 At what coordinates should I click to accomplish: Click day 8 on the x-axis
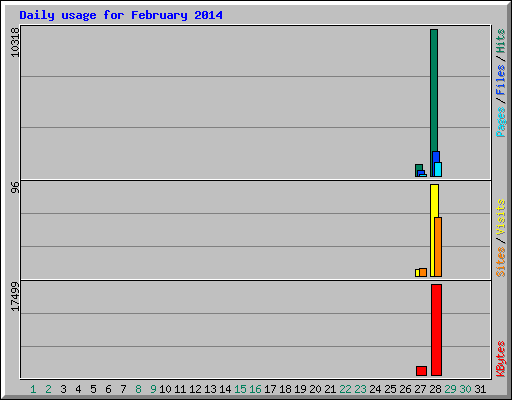tap(138, 389)
